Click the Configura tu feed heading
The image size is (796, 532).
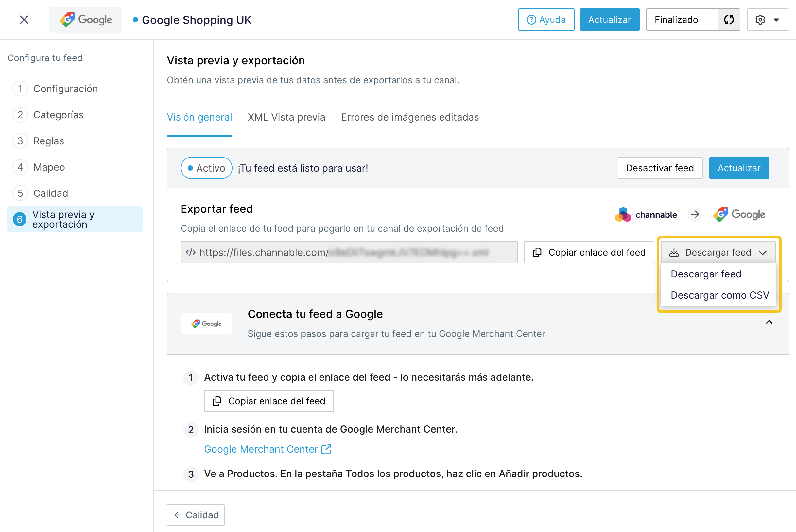45,58
